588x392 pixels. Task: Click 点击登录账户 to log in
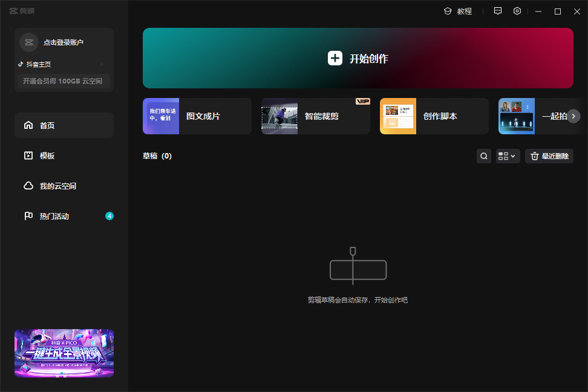(64, 42)
